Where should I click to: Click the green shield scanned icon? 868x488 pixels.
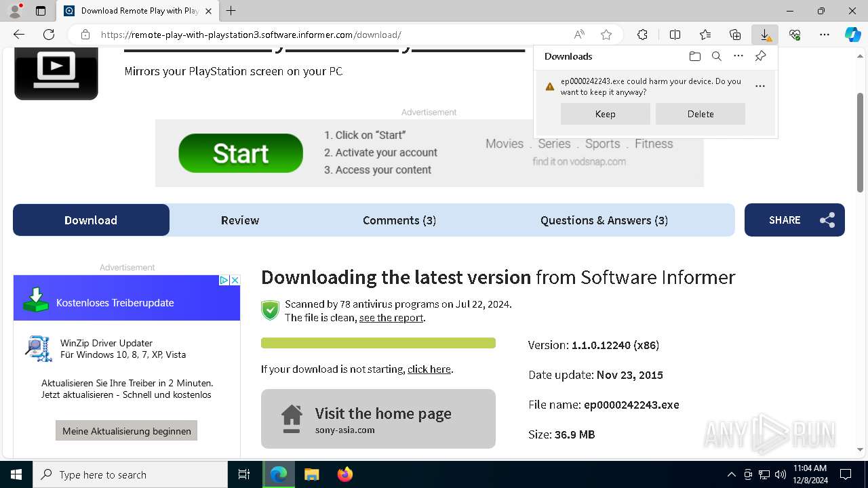pos(271,310)
